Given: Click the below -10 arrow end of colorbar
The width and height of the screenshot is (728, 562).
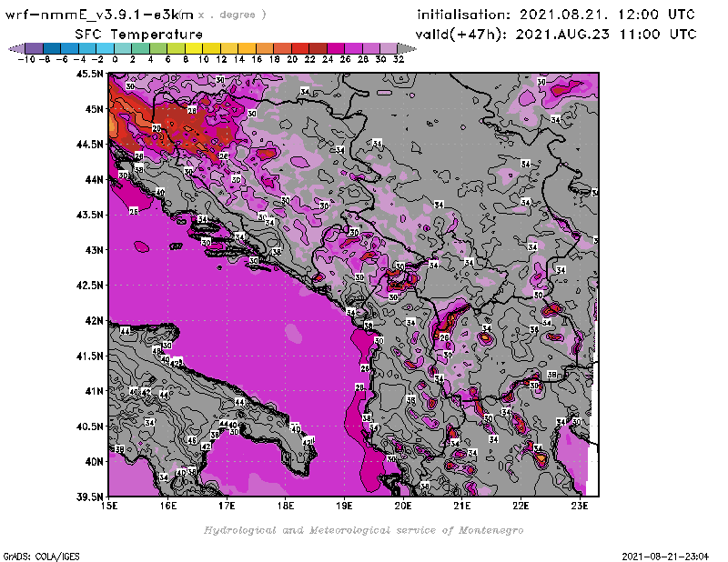Looking at the screenshot, I should point(16,48).
